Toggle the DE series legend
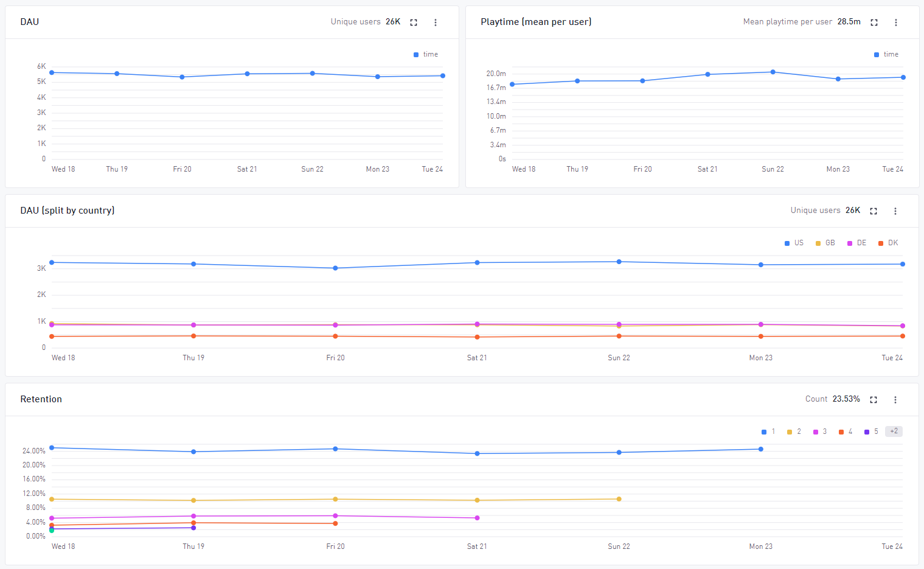924x569 pixels. tap(857, 243)
